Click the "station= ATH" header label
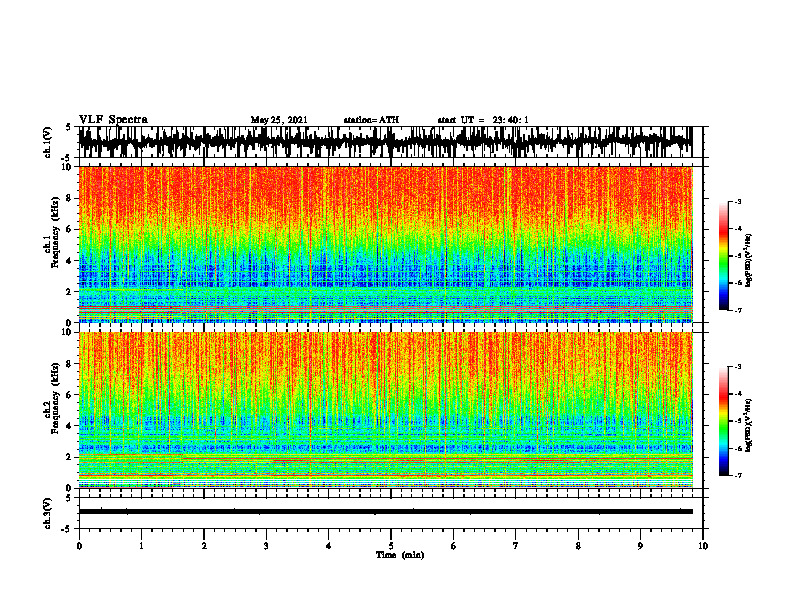Viewport: 792px width, 612px height. (x=371, y=120)
